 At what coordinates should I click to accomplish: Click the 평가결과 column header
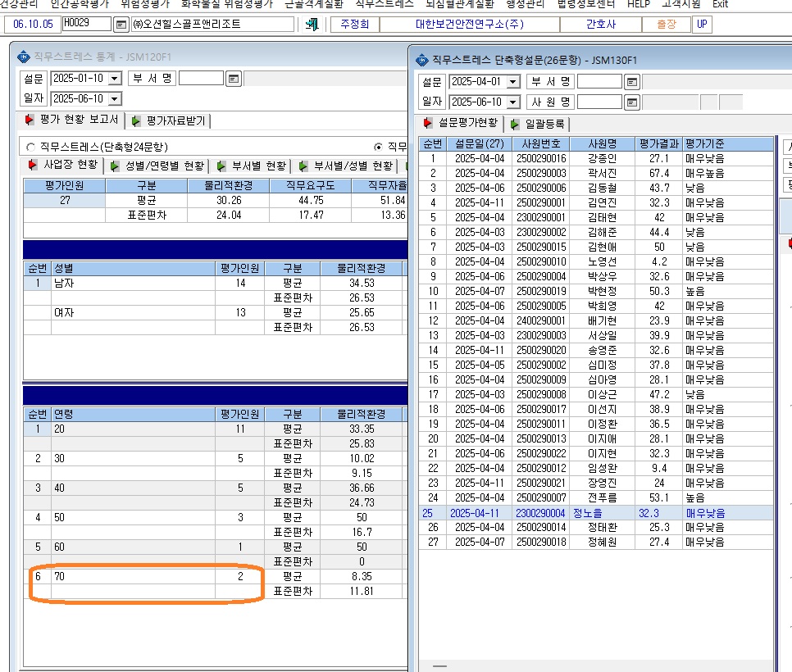[x=658, y=144]
